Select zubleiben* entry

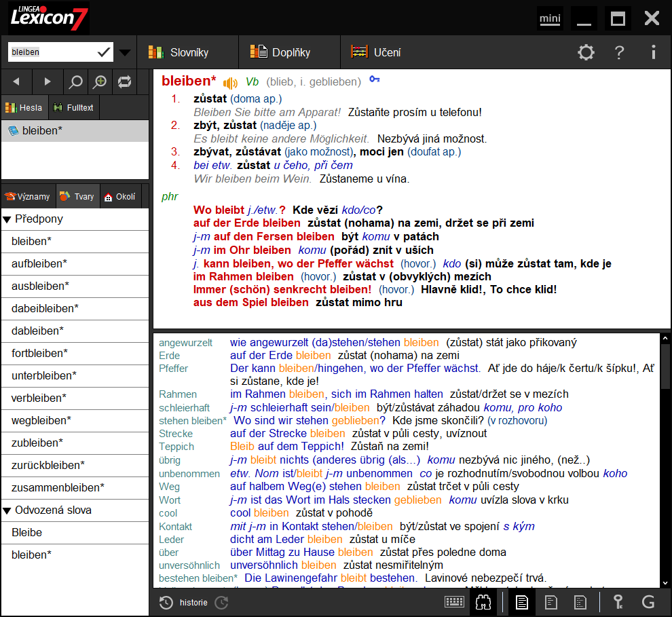(75, 443)
